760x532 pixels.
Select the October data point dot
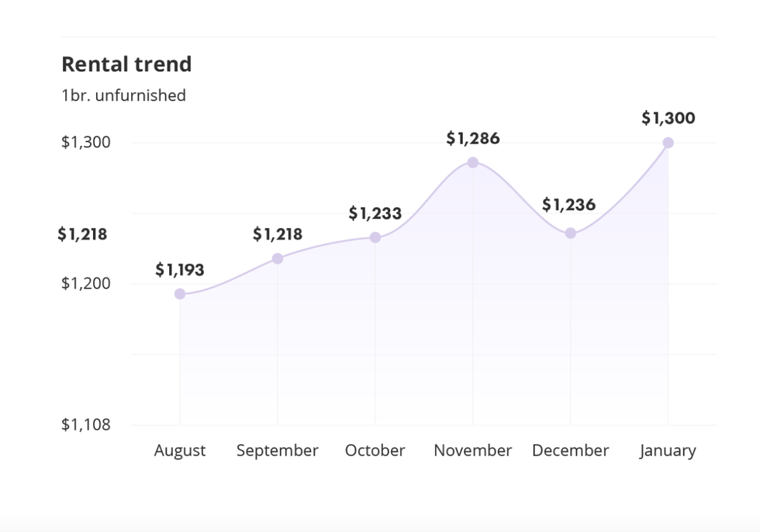(375, 237)
